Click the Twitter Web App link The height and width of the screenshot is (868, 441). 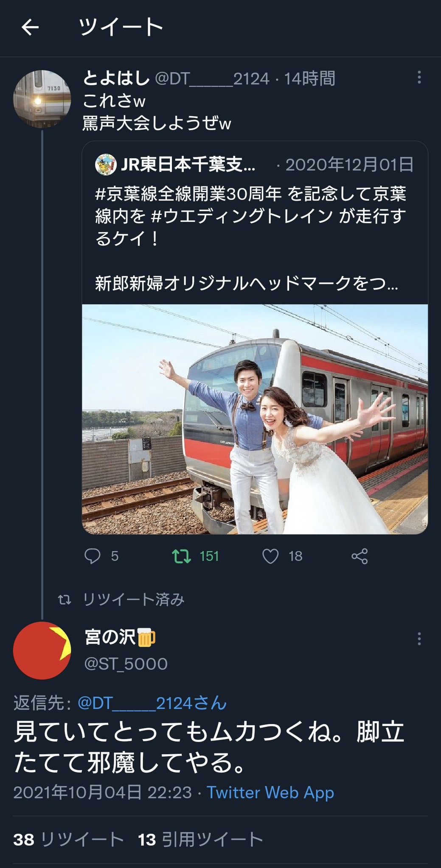[270, 792]
